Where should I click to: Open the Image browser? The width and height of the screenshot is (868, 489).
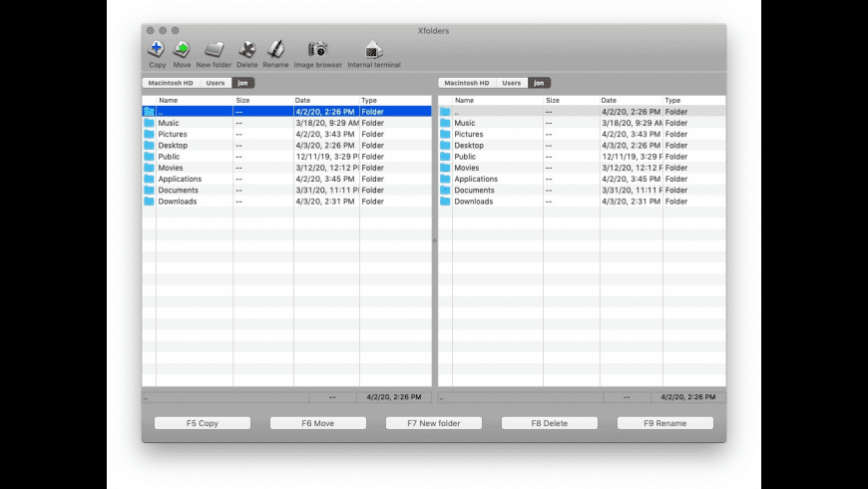click(x=317, y=50)
